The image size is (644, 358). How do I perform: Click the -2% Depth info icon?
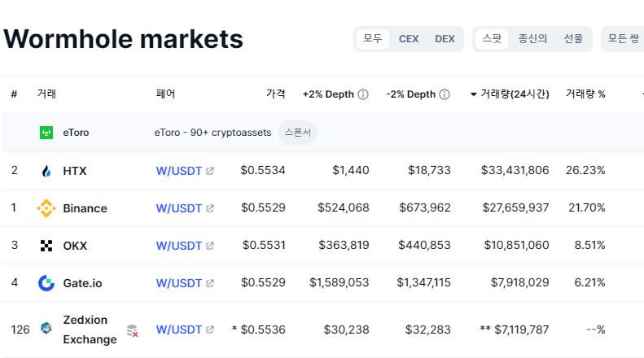[x=445, y=94]
